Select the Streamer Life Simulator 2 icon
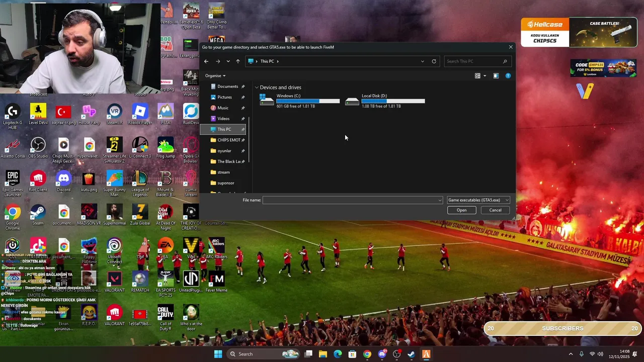Viewport: 644px width, 362px height. (114, 150)
